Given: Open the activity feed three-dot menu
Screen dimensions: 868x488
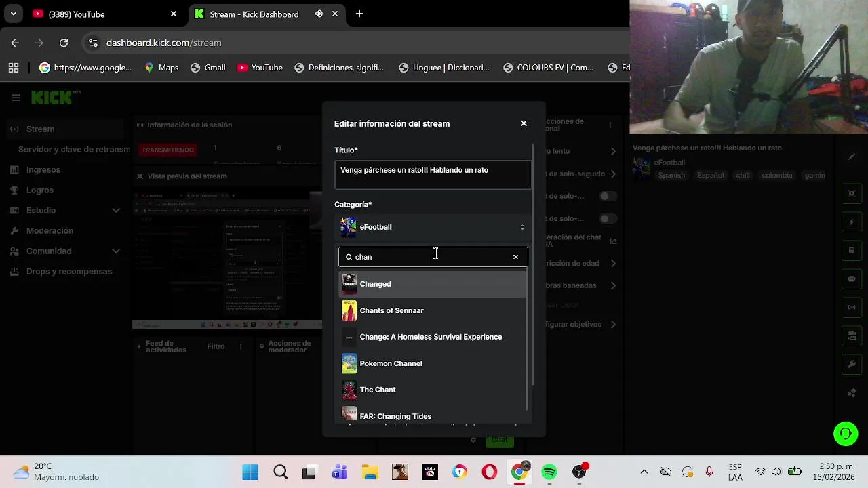Looking at the screenshot, I should [x=240, y=346].
